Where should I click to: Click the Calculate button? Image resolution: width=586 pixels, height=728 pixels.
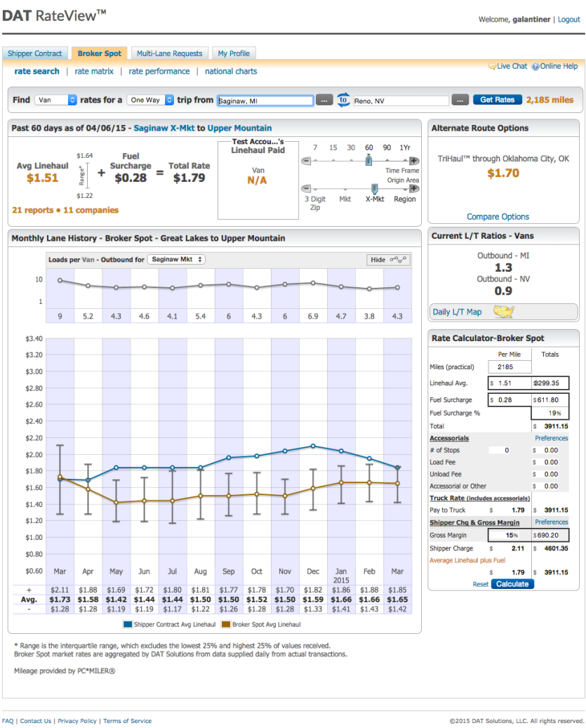click(x=512, y=584)
